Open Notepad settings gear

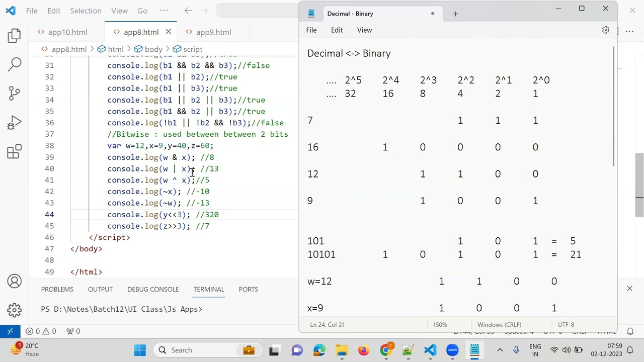(x=606, y=30)
